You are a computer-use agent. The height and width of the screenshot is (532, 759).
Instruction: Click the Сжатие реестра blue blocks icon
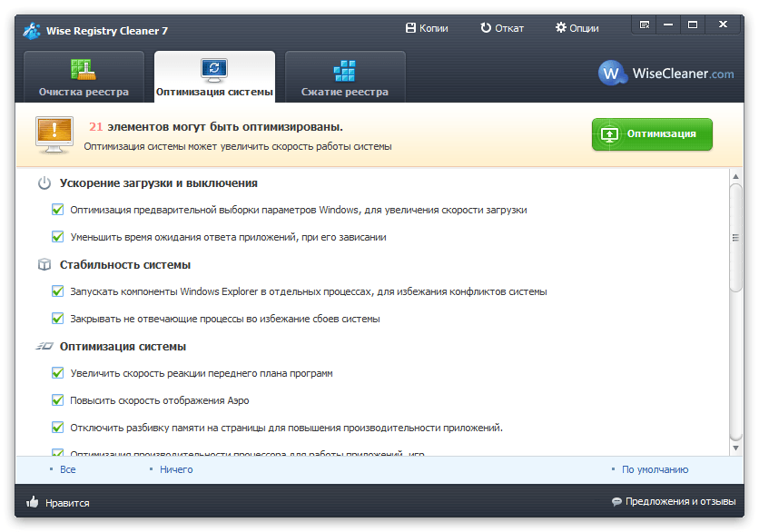(345, 71)
